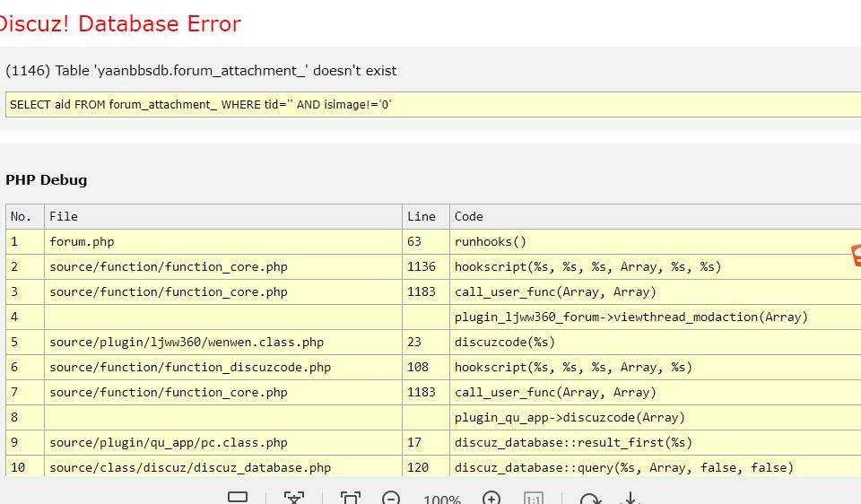The image size is (861, 504).
Task: Click function_core.php in row 2
Action: [x=223, y=267]
